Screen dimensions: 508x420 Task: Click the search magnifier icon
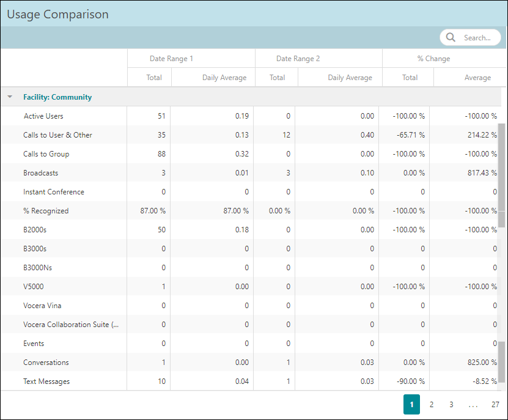coord(451,37)
